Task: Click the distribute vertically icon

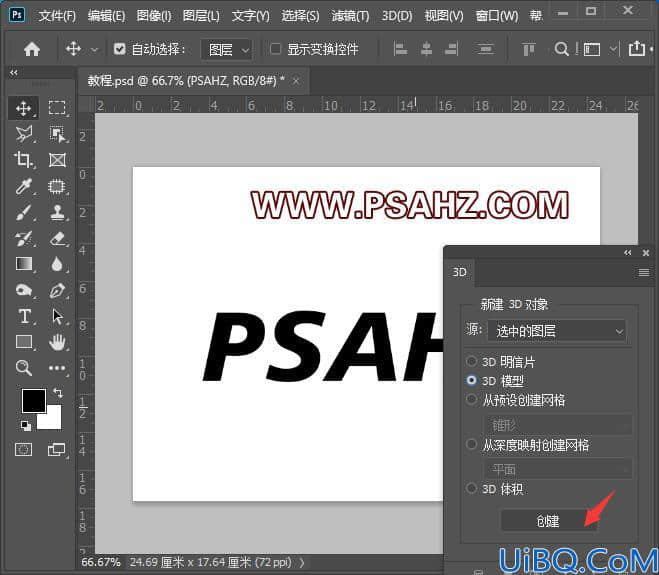Action: click(x=485, y=49)
